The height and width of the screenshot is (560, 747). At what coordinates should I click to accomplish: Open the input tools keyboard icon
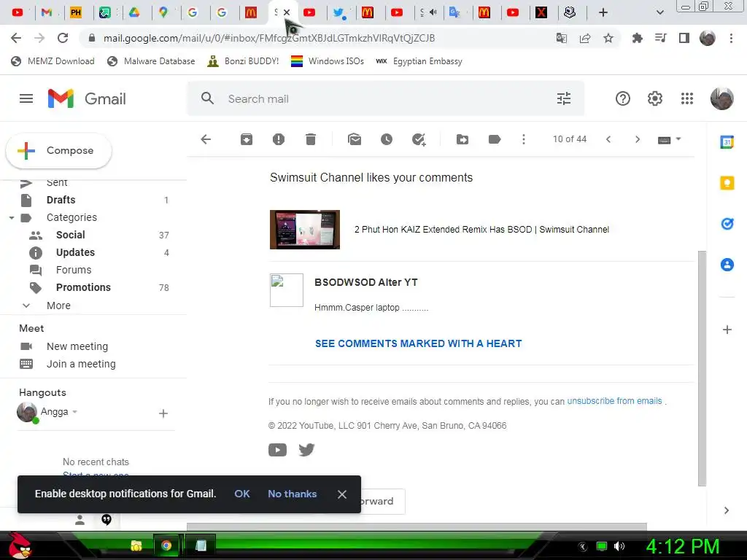pyautogui.click(x=664, y=139)
